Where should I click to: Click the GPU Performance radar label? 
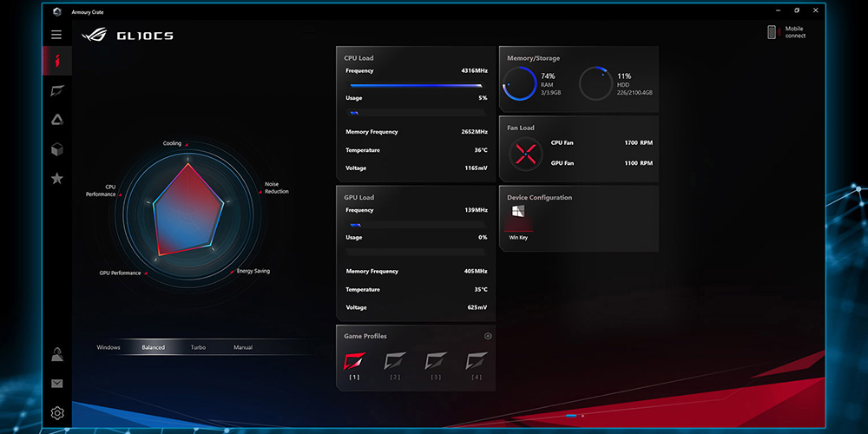(x=120, y=273)
